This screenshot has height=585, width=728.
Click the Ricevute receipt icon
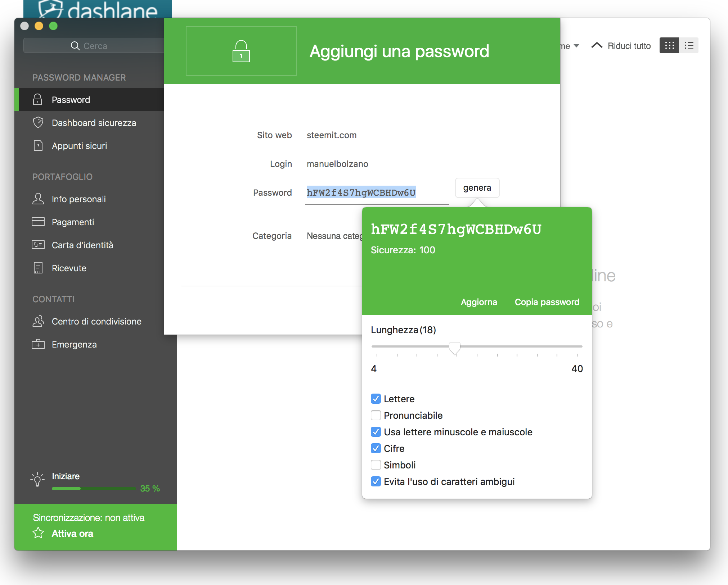[x=38, y=268]
